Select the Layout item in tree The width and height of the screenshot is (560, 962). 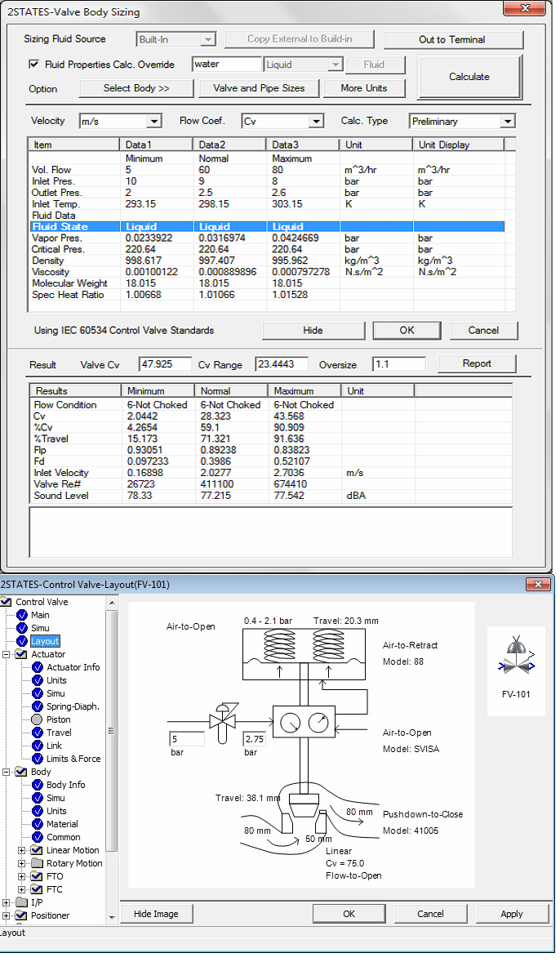coord(45,641)
